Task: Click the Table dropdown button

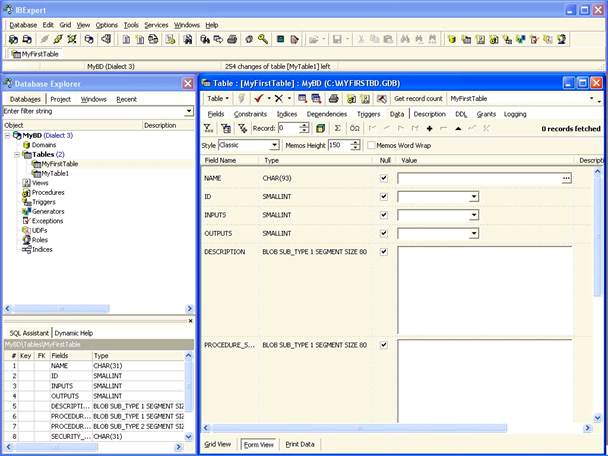Action: coord(219,99)
